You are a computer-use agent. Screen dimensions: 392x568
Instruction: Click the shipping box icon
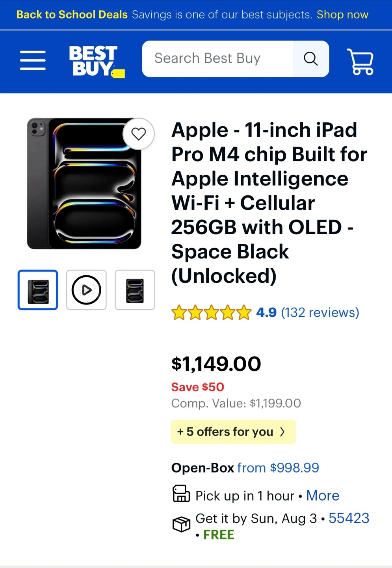[x=181, y=525]
